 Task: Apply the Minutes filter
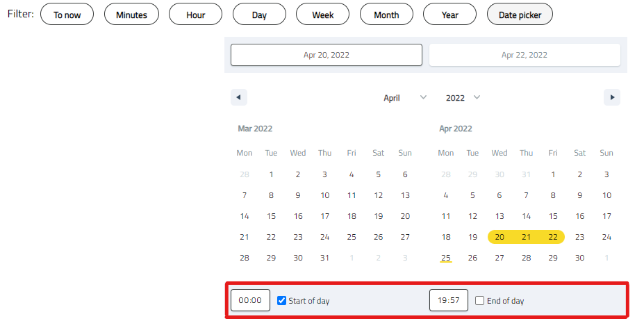131,15
